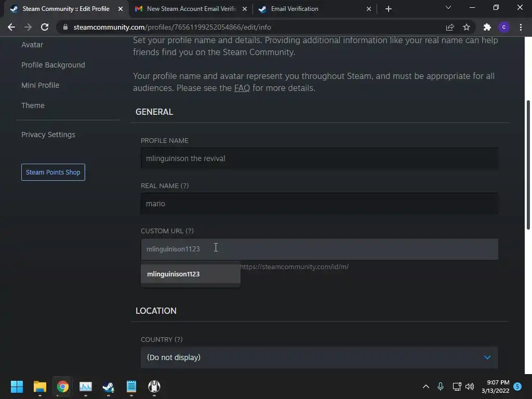Open File Explorer from the taskbar
Image resolution: width=532 pixels, height=399 pixels.
coord(39,387)
